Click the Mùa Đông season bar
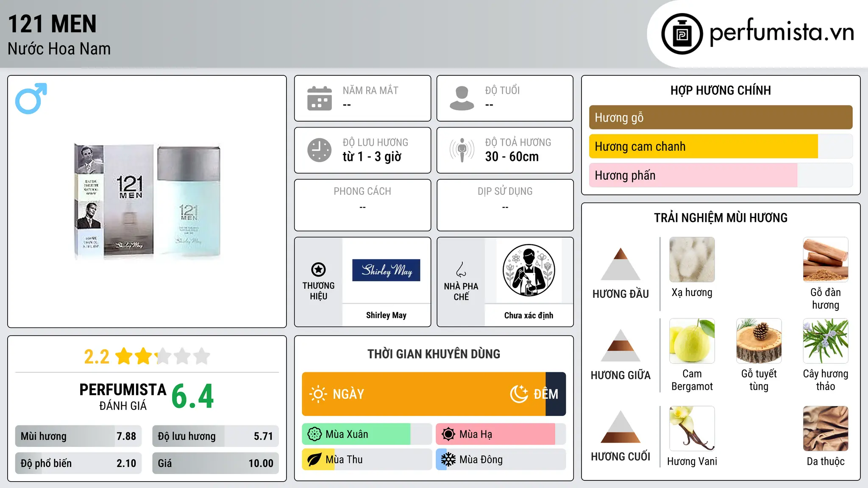868x488 pixels. (x=501, y=460)
